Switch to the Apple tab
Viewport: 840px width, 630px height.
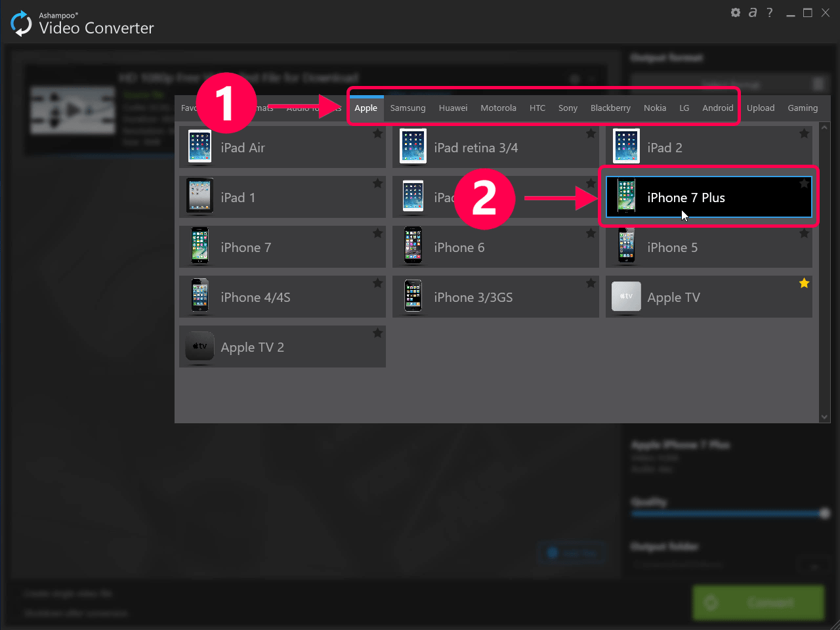point(366,108)
